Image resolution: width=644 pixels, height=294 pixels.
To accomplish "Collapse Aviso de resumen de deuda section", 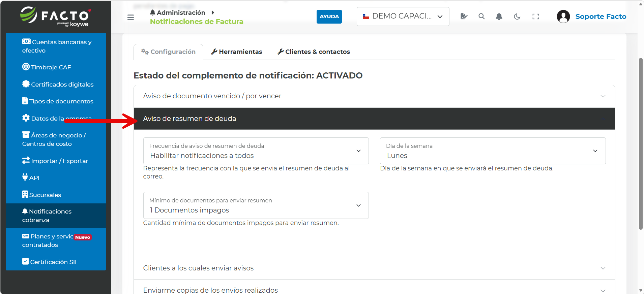I will click(374, 119).
